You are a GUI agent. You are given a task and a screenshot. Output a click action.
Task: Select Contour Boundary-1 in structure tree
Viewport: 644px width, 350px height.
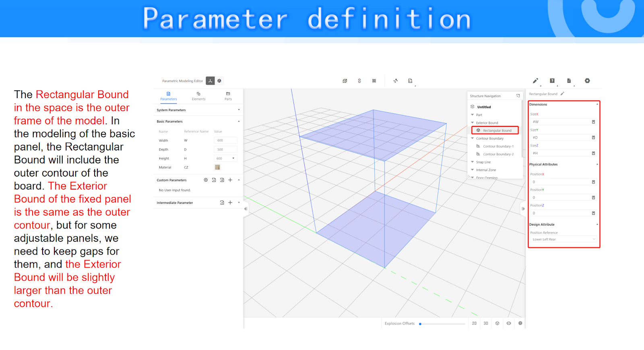498,146
